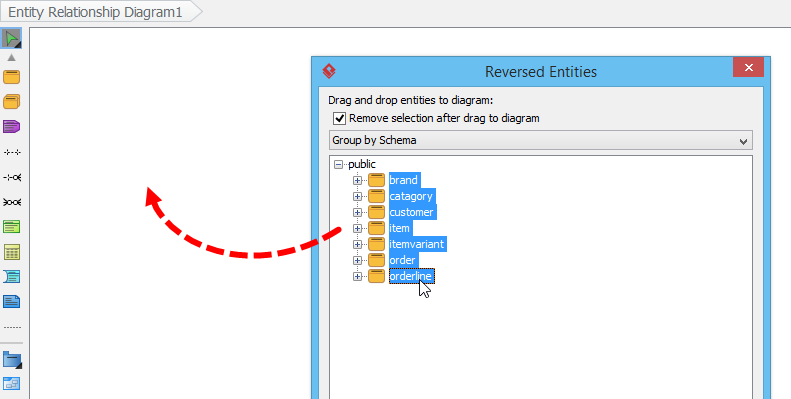Screen dimensions: 791x399
Task: Close the Reversed Entities dialog
Action: click(x=748, y=68)
